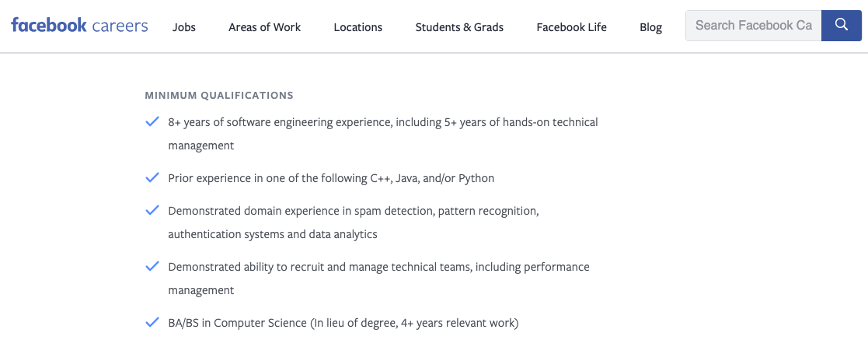This screenshot has height=354, width=868.
Task: Visit the Facebook Life page
Action: 571,26
